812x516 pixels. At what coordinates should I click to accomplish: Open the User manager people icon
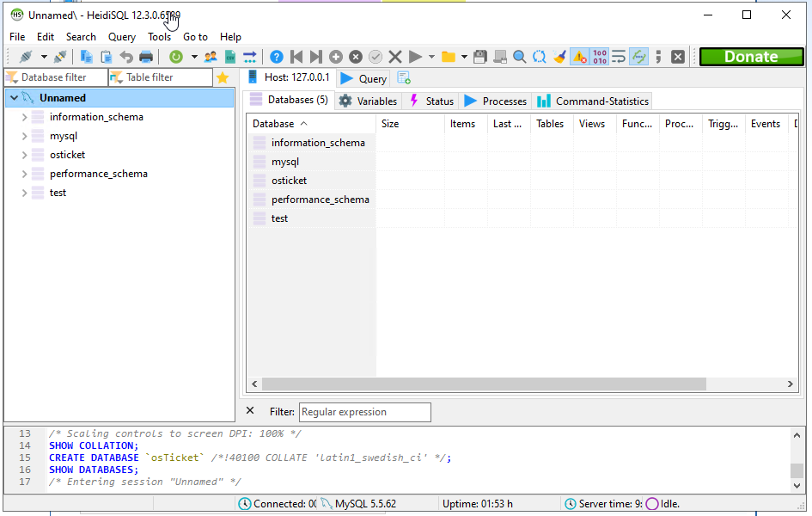tap(211, 57)
